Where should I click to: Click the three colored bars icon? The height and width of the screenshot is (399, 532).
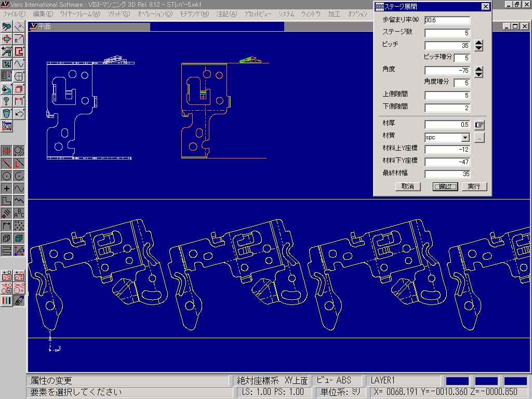coord(6,301)
